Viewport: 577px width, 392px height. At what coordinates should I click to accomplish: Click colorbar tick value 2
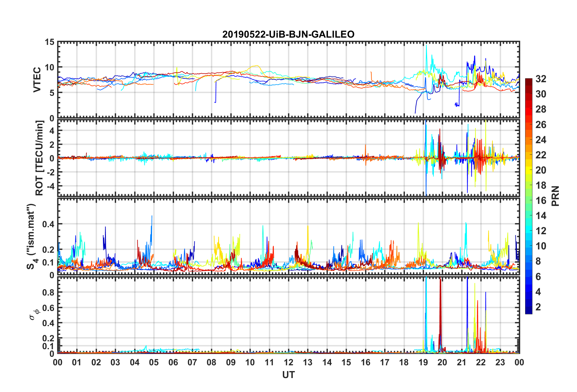[x=538, y=307]
